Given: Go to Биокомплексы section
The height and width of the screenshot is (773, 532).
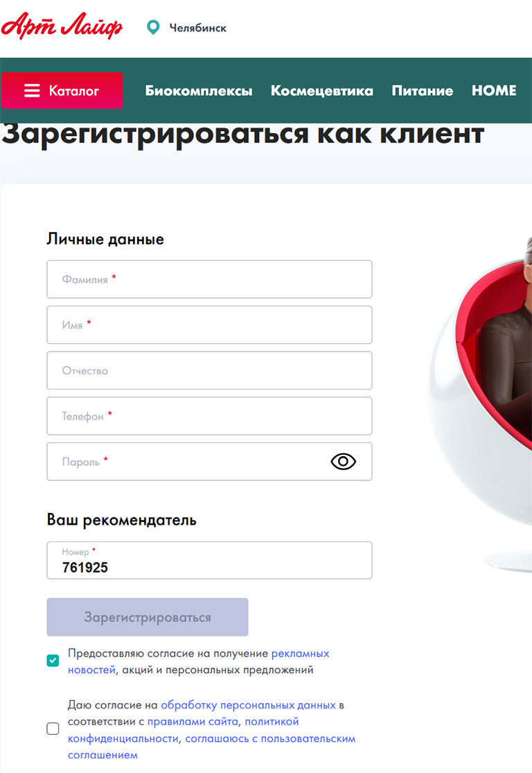Looking at the screenshot, I should 199,91.
